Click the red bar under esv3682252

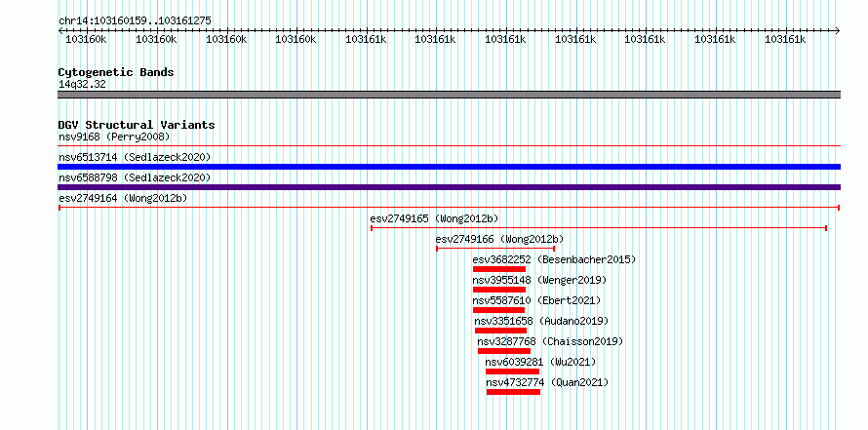(499, 269)
